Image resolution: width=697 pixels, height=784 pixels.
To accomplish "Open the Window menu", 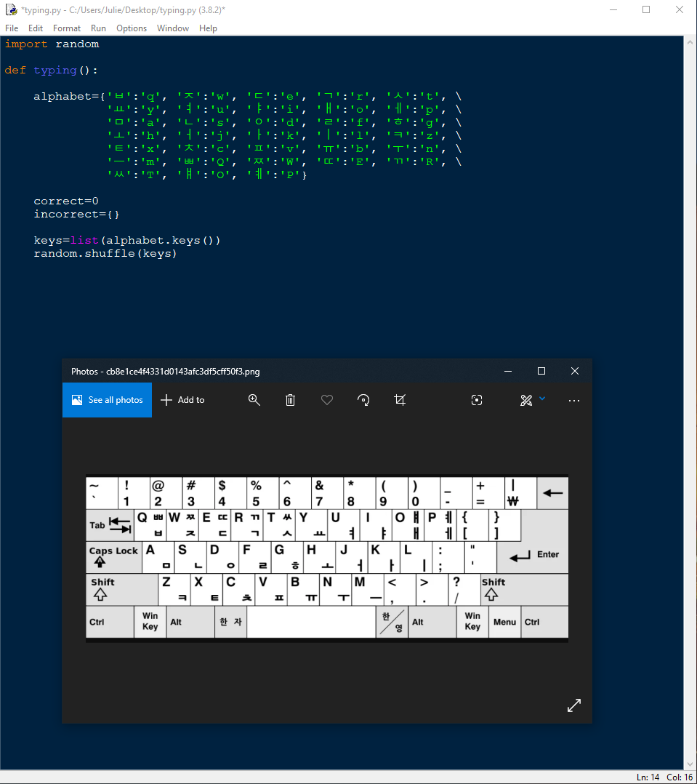I will (x=173, y=28).
